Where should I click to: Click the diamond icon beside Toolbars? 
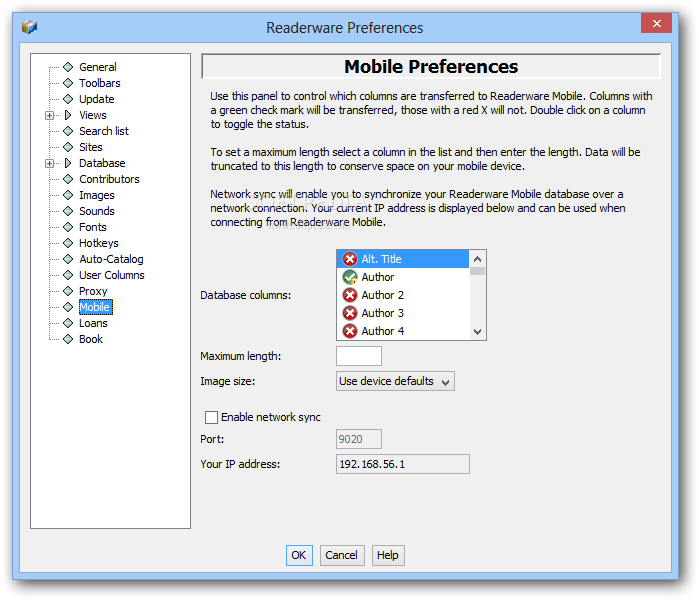click(68, 83)
